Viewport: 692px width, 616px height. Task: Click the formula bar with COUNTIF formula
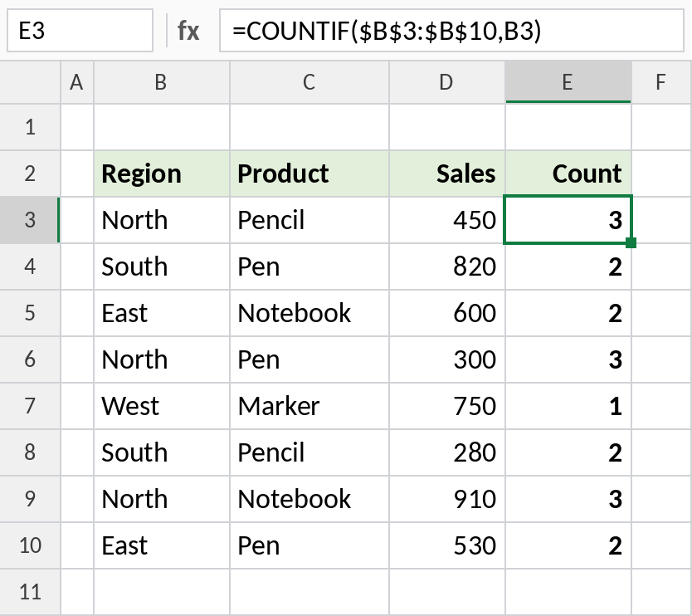coord(451,31)
